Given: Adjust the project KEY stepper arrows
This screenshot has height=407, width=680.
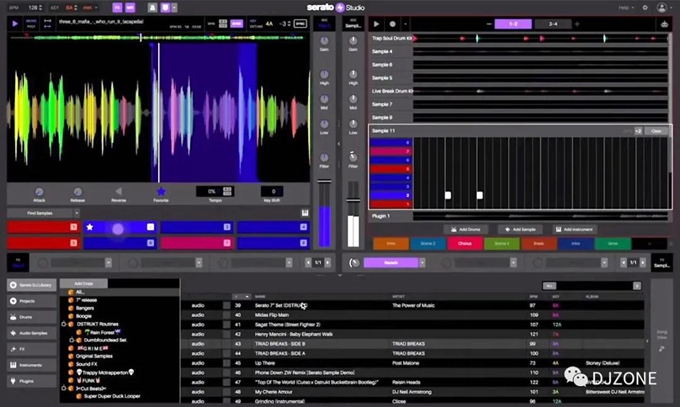Looking at the screenshot, I should [x=75, y=7].
